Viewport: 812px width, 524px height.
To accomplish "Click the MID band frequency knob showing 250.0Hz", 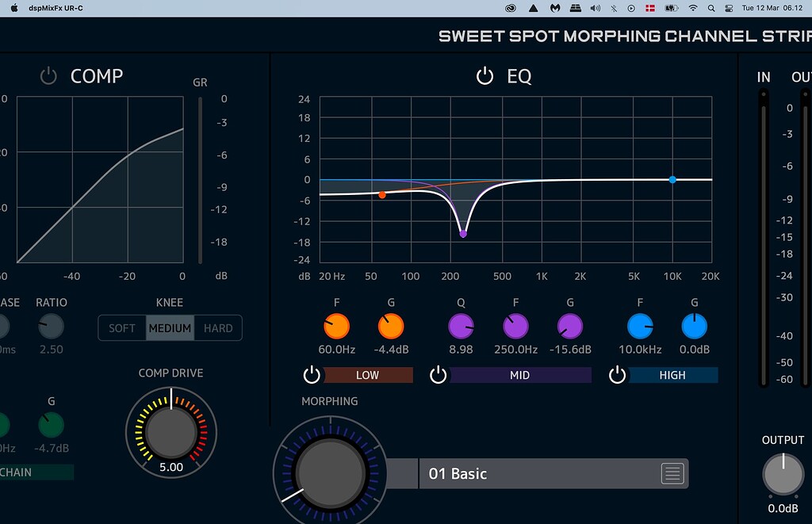I will (x=515, y=325).
